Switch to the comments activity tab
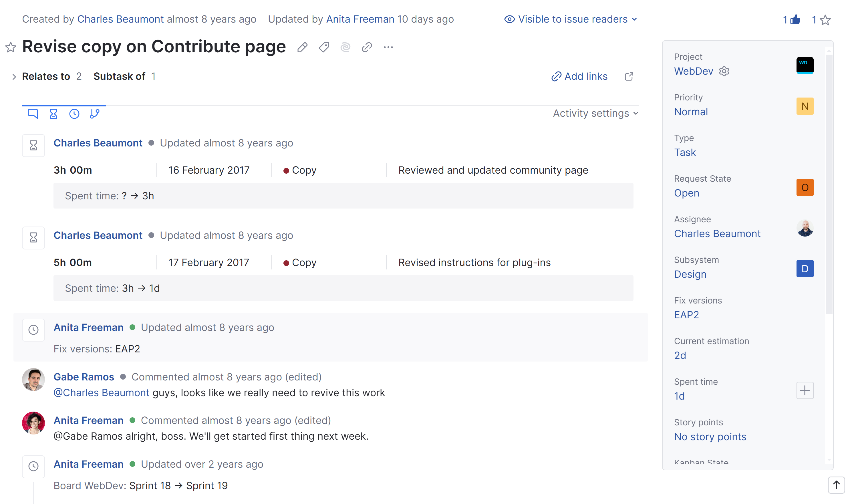Viewport: 854px width, 504px height. [x=33, y=114]
